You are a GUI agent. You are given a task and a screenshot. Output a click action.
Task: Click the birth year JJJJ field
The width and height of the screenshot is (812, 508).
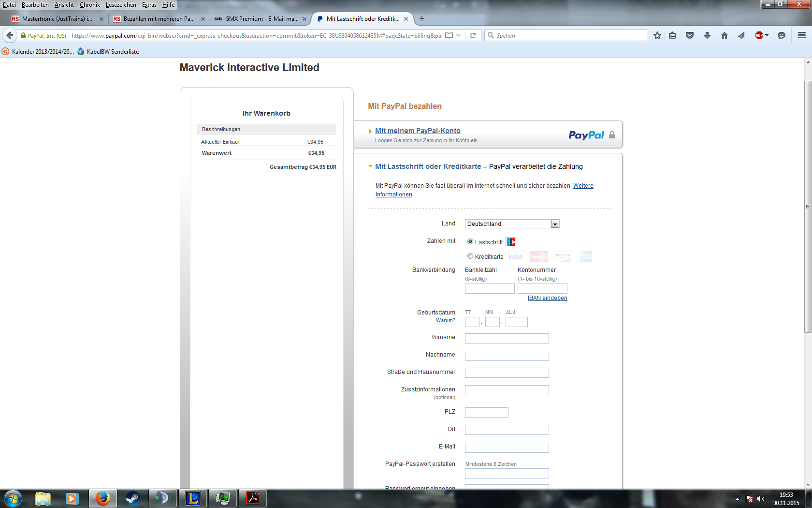point(517,322)
